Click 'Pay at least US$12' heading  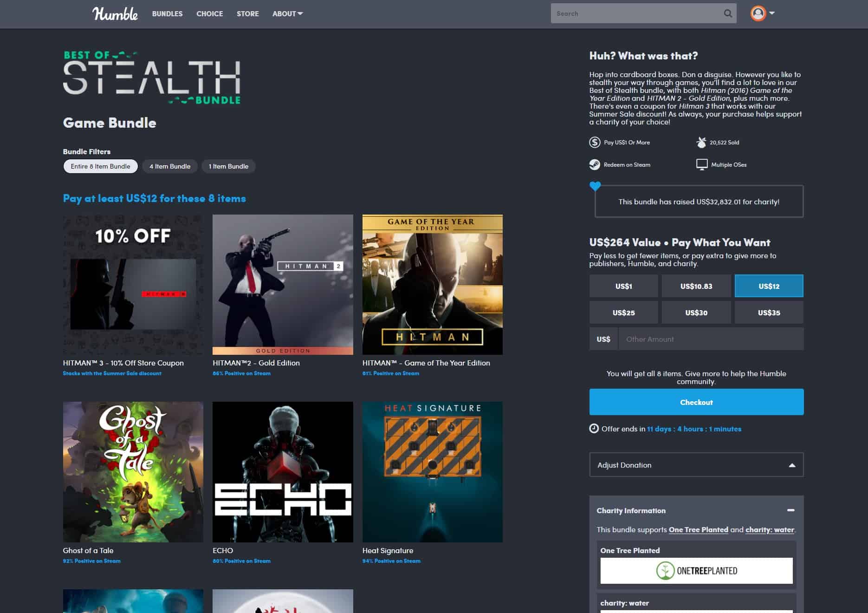coord(154,198)
